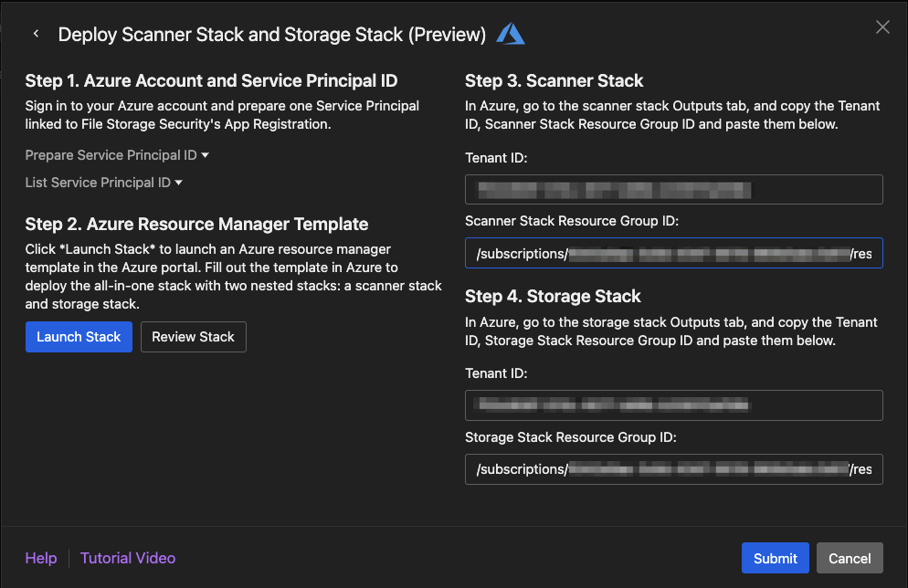The height and width of the screenshot is (588, 908).
Task: Click the Deploy Scanner Stack dialog title
Action: (x=271, y=35)
